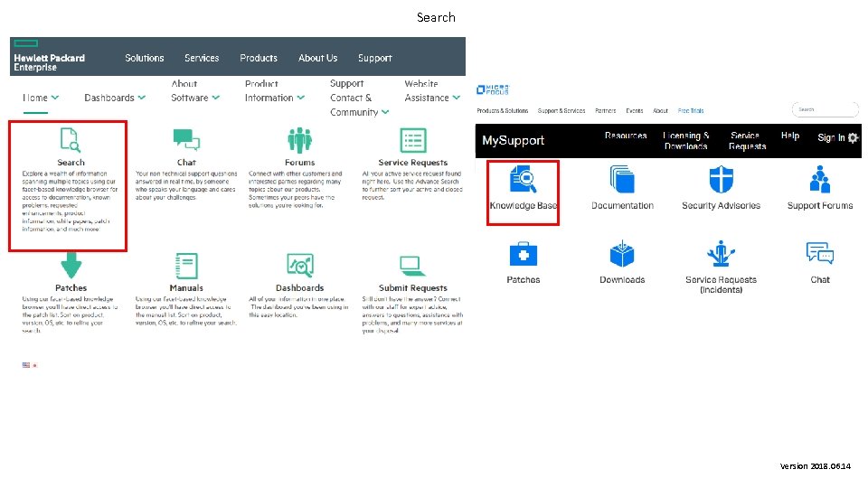The width and height of the screenshot is (868, 488).
Task: Click the Partners link
Action: (606, 110)
